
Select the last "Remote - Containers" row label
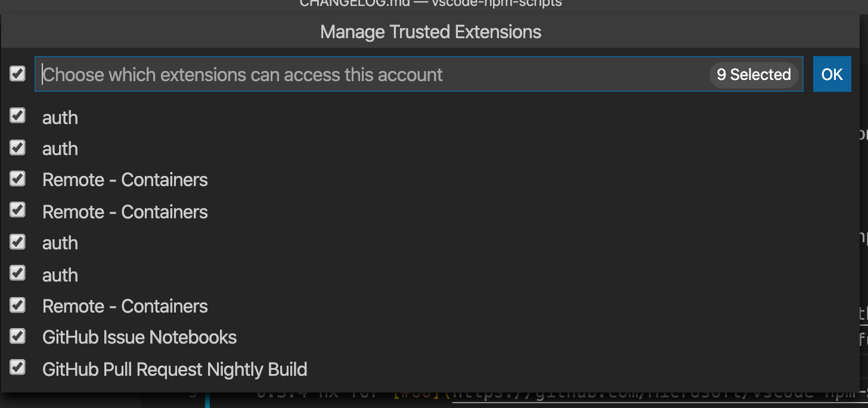(x=125, y=306)
